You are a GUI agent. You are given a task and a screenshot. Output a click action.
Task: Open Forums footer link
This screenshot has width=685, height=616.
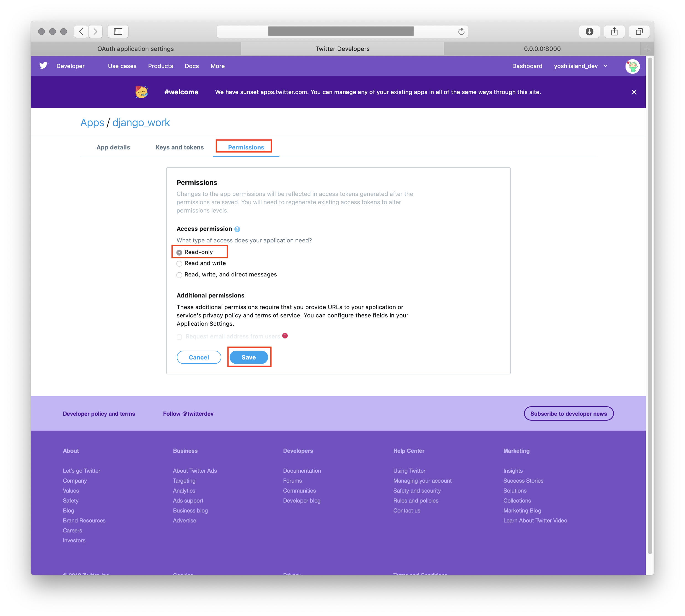[x=292, y=481]
